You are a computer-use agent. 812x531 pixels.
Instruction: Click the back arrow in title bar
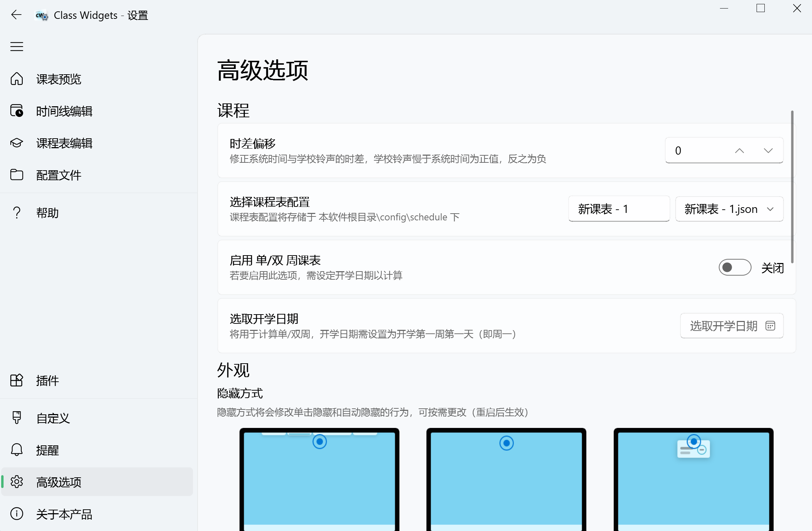[x=16, y=15]
